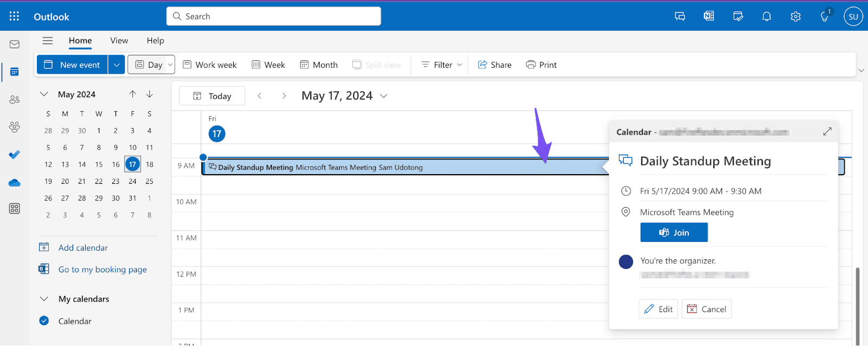Screen dimensions: 868x358
Task: Go to next day chevron
Action: pos(284,96)
